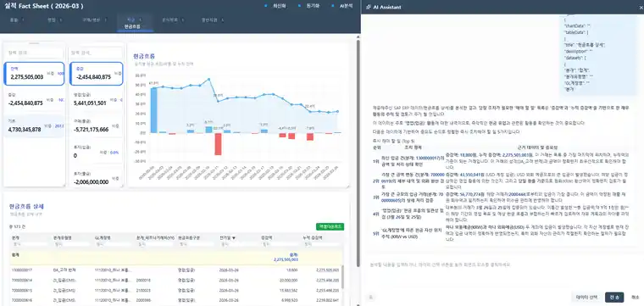Viewport: 644px width, 306px height.
Task: Click the 동기화 link
Action: click(x=313, y=6)
